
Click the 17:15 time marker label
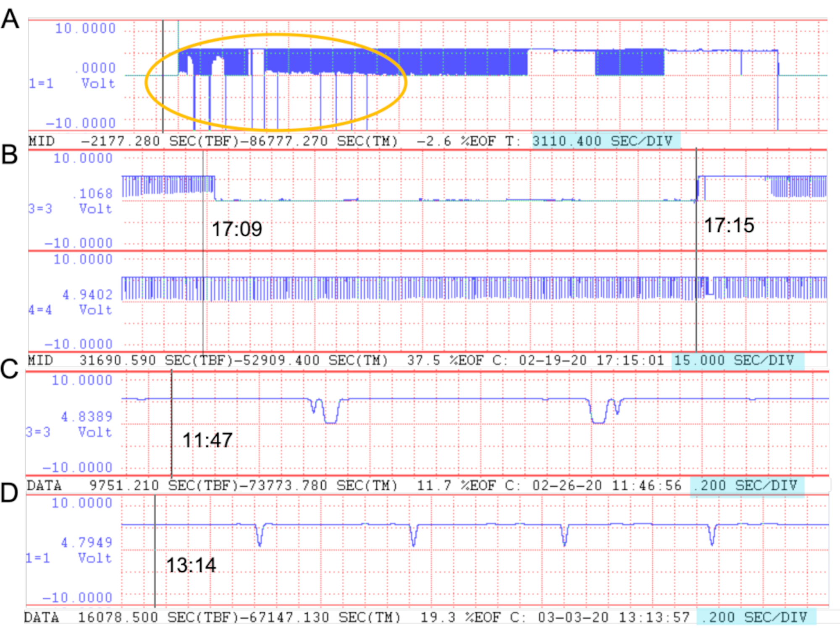(729, 225)
